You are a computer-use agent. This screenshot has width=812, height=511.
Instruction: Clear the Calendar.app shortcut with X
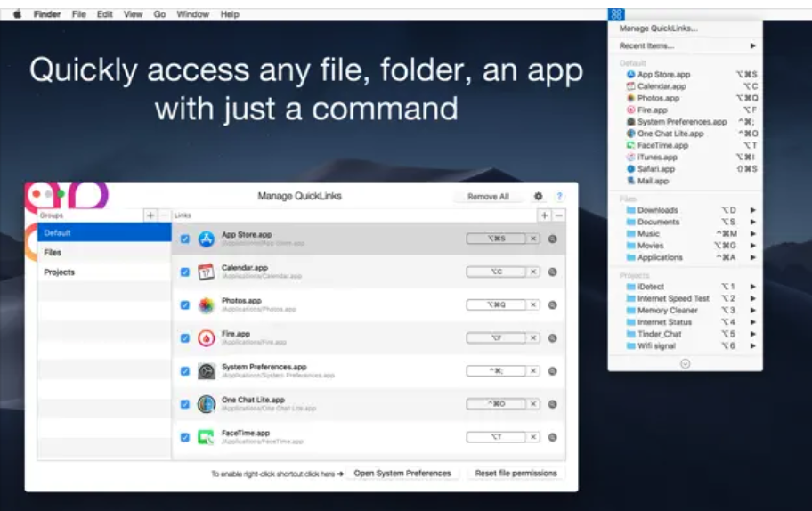coord(532,272)
